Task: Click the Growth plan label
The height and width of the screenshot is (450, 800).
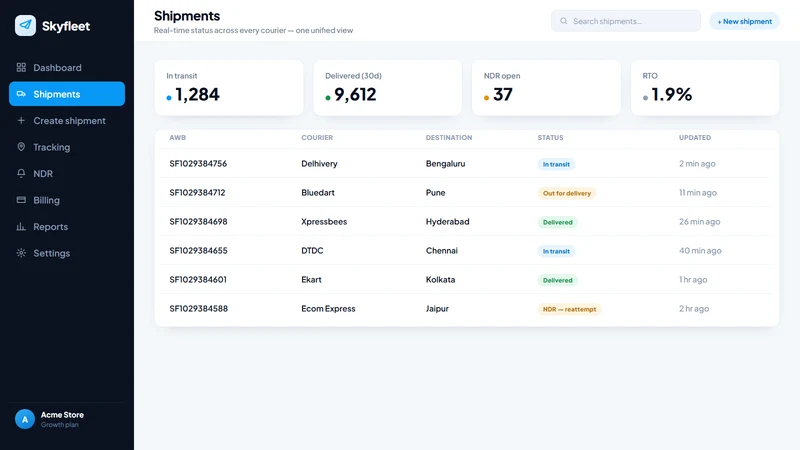Action: point(60,425)
